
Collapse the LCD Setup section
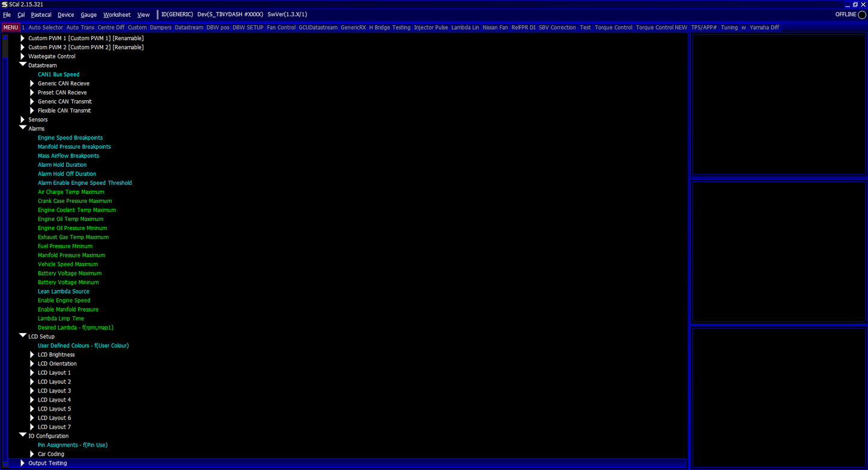[x=23, y=336]
